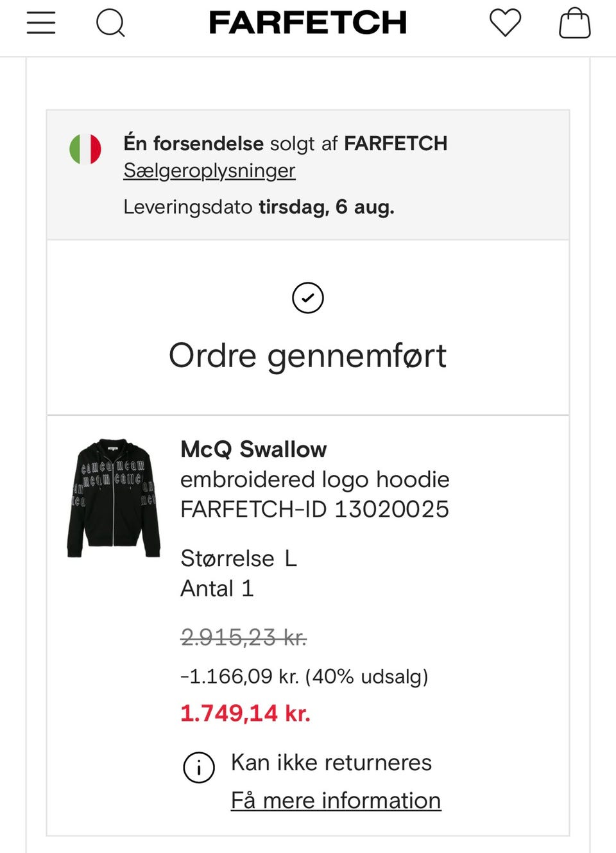Image resolution: width=616 pixels, height=853 pixels.
Task: Open the hamburger menu
Action: click(41, 23)
